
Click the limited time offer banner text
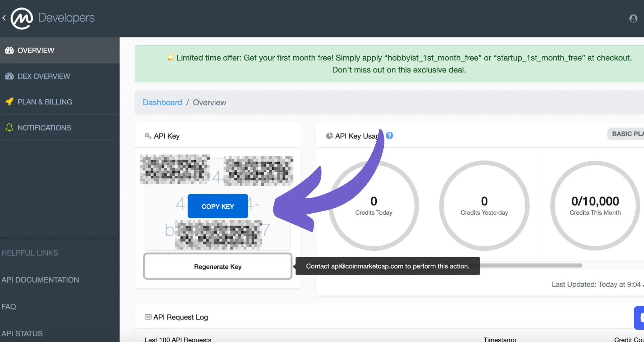click(x=399, y=64)
